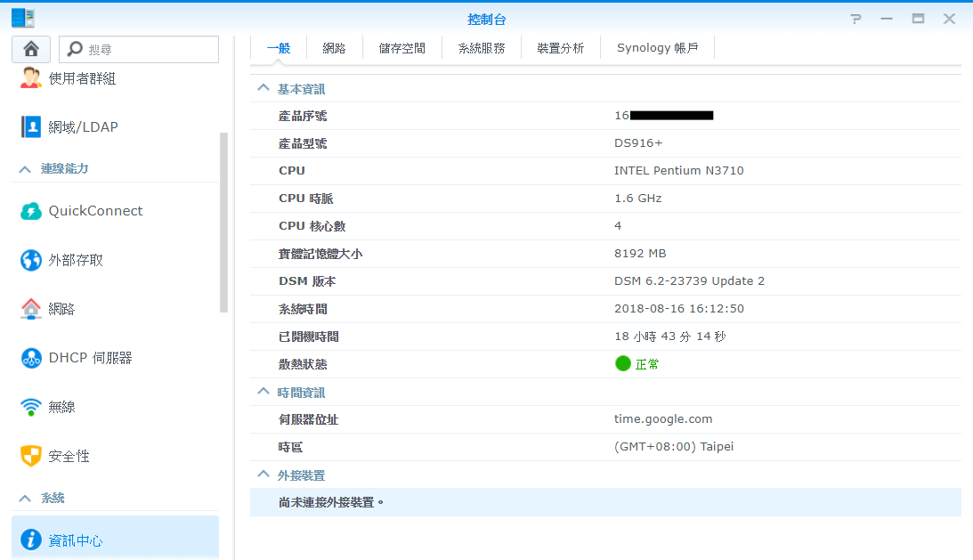
Task: Open 外部存取 globe icon
Action: coord(30,260)
